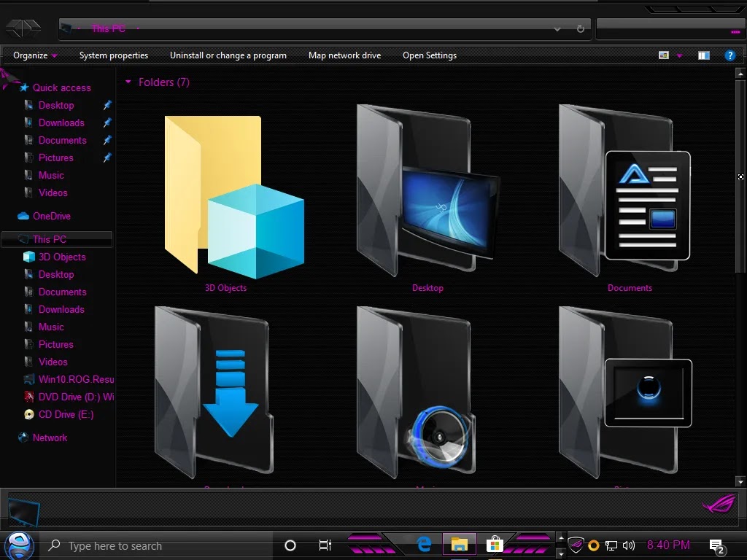The height and width of the screenshot is (560, 747).
Task: Toggle the preview pane icon
Action: [704, 55]
